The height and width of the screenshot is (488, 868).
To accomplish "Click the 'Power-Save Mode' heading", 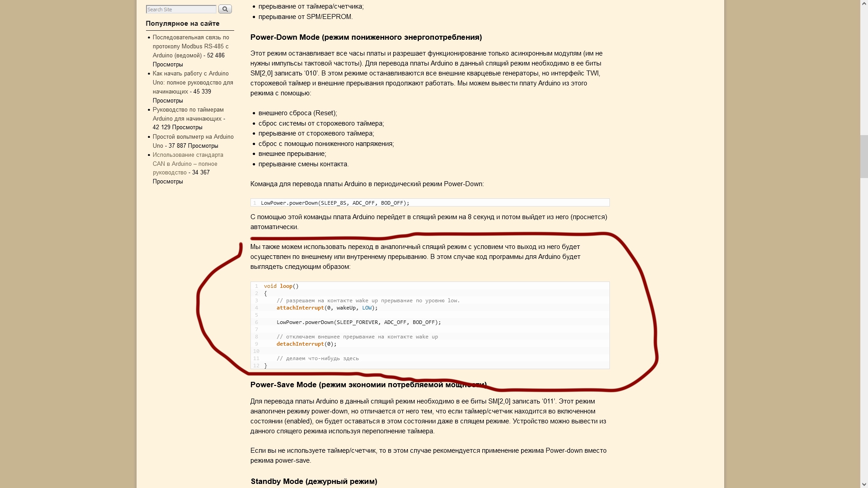I will coord(368,385).
